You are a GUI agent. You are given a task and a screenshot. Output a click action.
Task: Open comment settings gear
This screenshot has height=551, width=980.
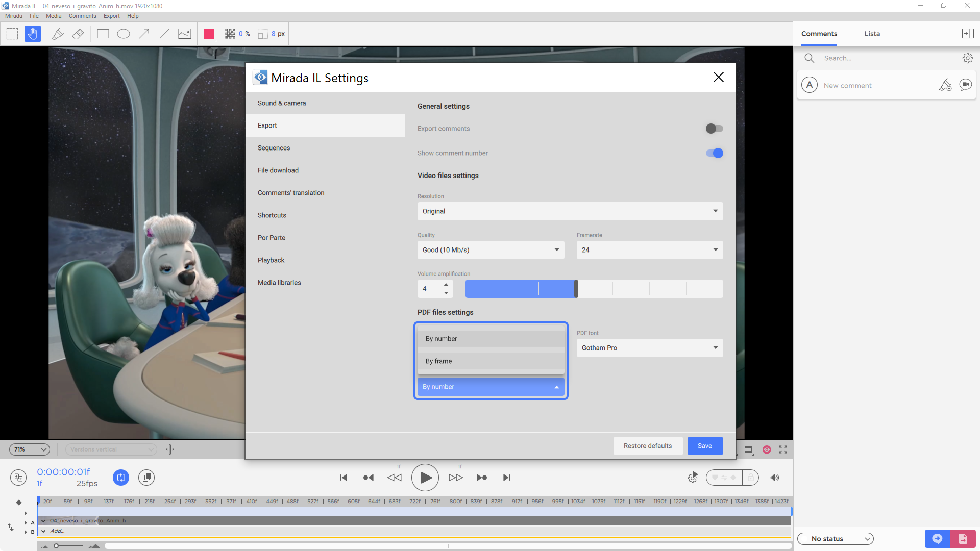click(968, 58)
